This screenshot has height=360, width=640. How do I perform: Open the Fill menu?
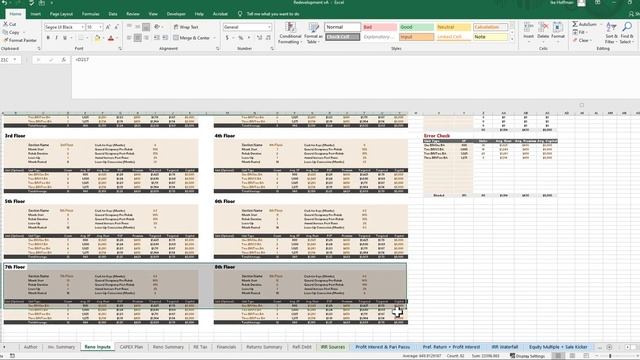tap(580, 32)
